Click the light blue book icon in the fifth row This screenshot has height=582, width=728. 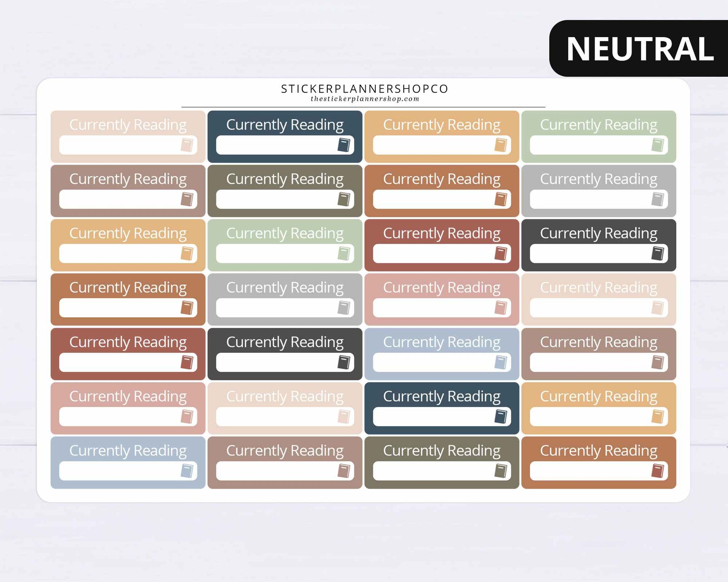tap(501, 362)
